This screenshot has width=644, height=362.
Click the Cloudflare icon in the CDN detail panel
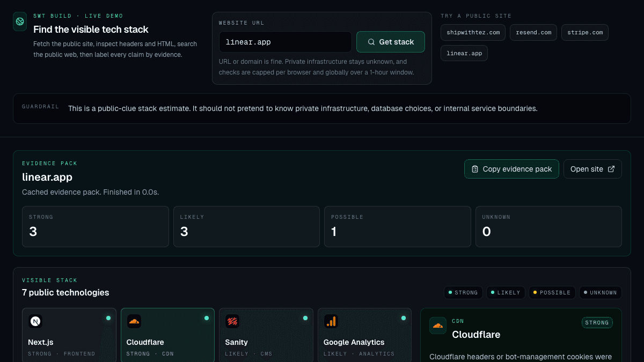click(x=438, y=326)
